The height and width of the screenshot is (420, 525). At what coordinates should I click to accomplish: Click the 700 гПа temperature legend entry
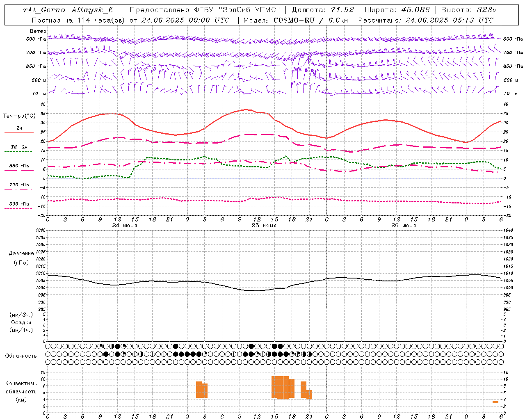pos(19,185)
